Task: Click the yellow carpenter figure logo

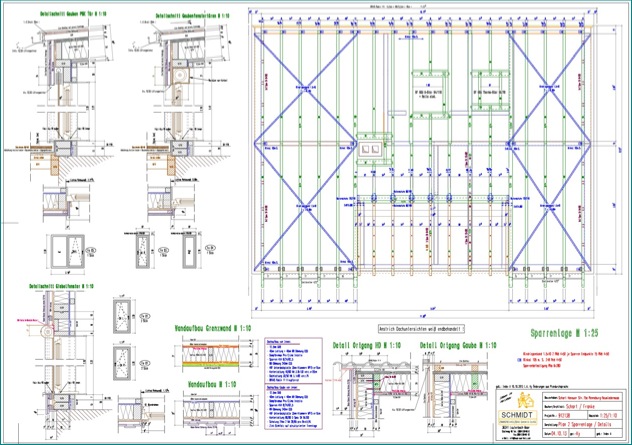Action: pos(525,401)
